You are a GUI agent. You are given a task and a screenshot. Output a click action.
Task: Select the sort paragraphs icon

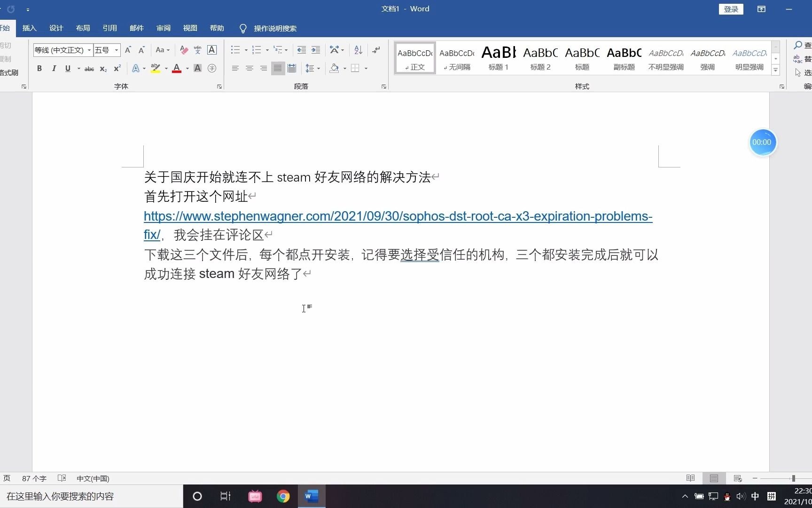point(358,50)
